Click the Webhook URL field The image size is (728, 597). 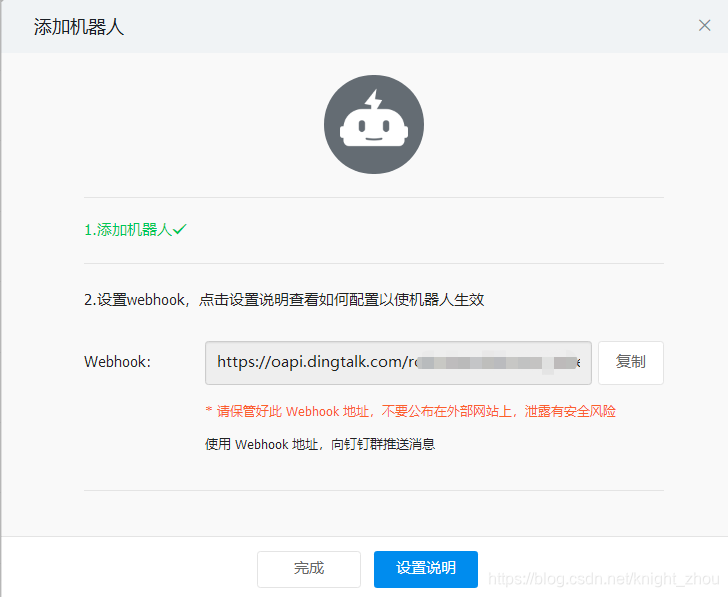[x=398, y=363]
